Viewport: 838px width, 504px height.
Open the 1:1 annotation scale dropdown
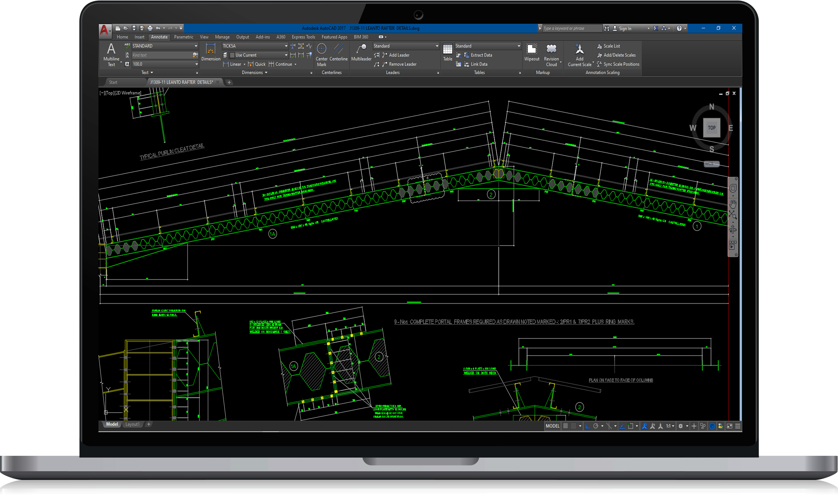click(670, 426)
